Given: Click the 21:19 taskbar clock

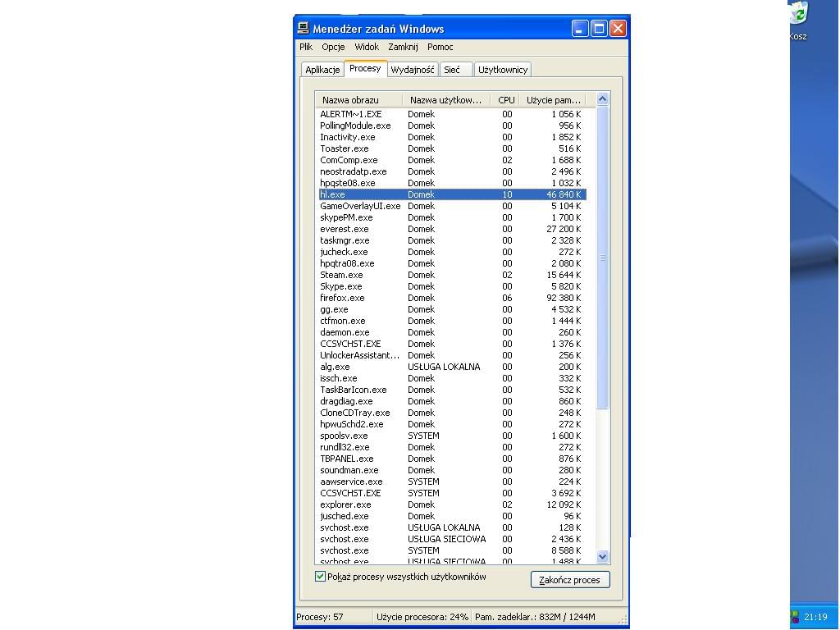Looking at the screenshot, I should (x=815, y=617).
